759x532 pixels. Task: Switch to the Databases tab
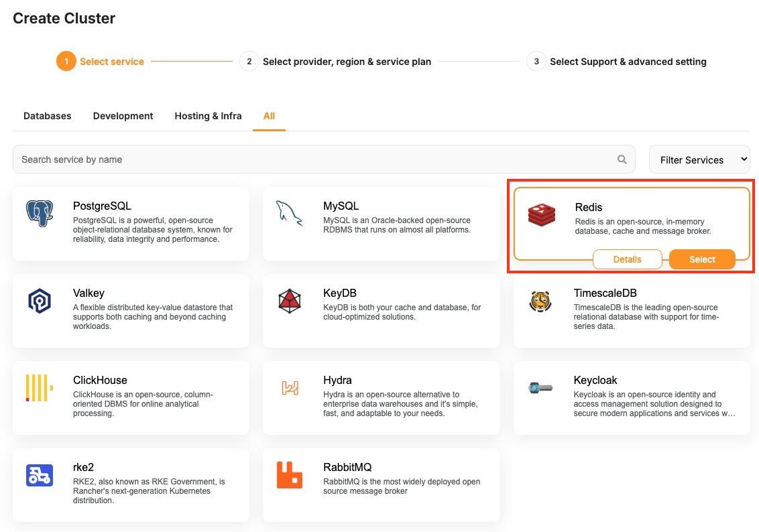click(x=48, y=116)
